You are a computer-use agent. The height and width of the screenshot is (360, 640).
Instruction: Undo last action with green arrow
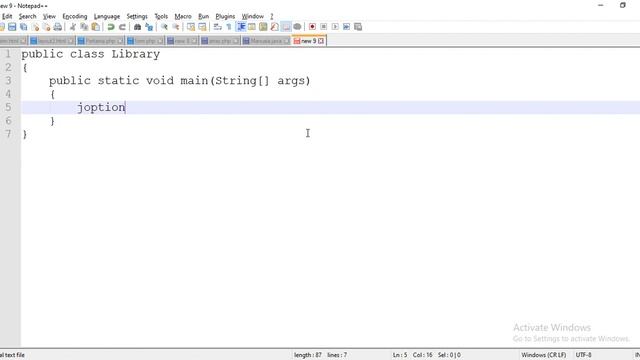pos(111,27)
